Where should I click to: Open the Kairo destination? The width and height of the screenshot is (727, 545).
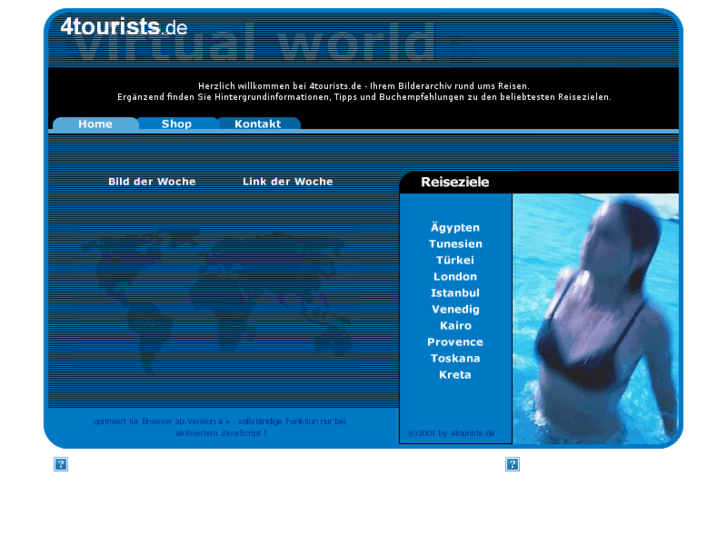pyautogui.click(x=455, y=326)
